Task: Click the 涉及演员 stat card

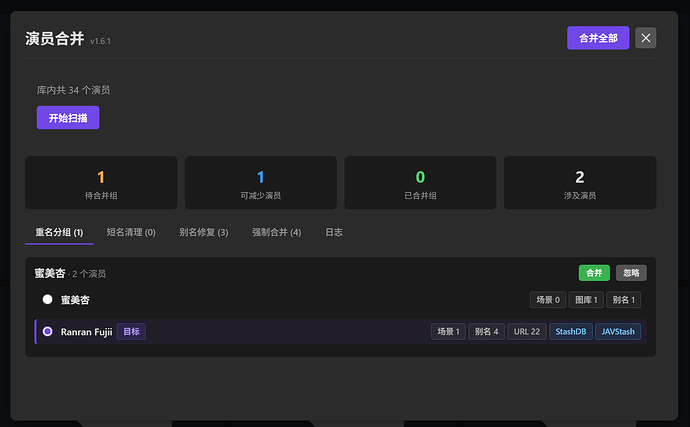Action: 580,183
